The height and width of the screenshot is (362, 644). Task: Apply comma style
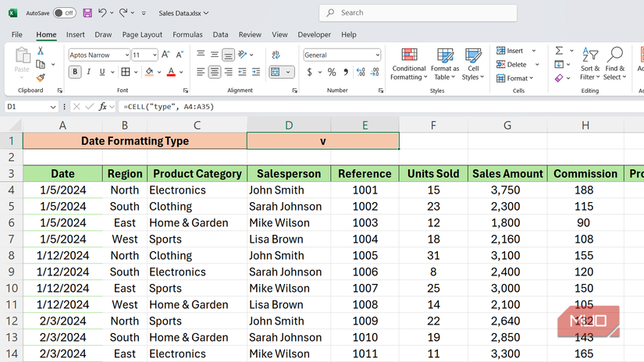(x=346, y=73)
